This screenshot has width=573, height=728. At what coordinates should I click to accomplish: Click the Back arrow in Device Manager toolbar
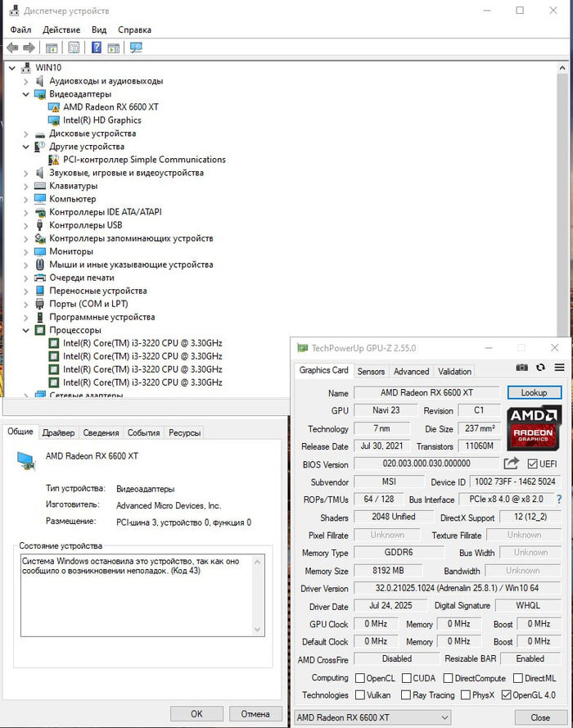[12, 47]
